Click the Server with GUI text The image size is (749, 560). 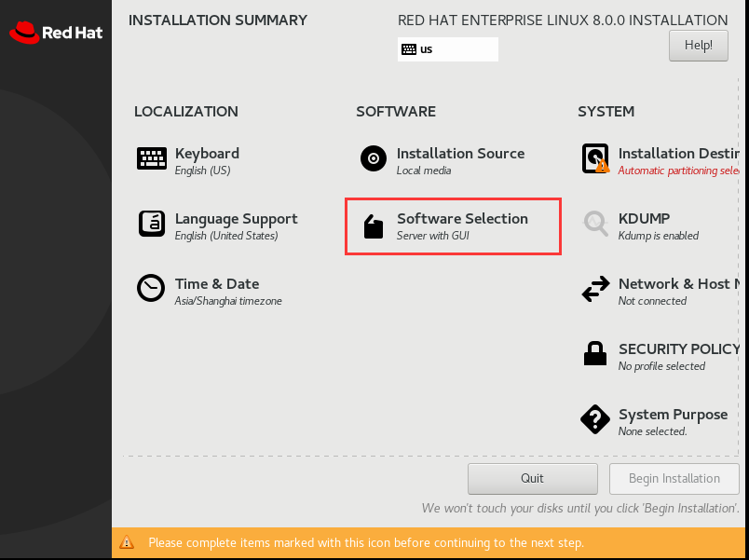(433, 236)
